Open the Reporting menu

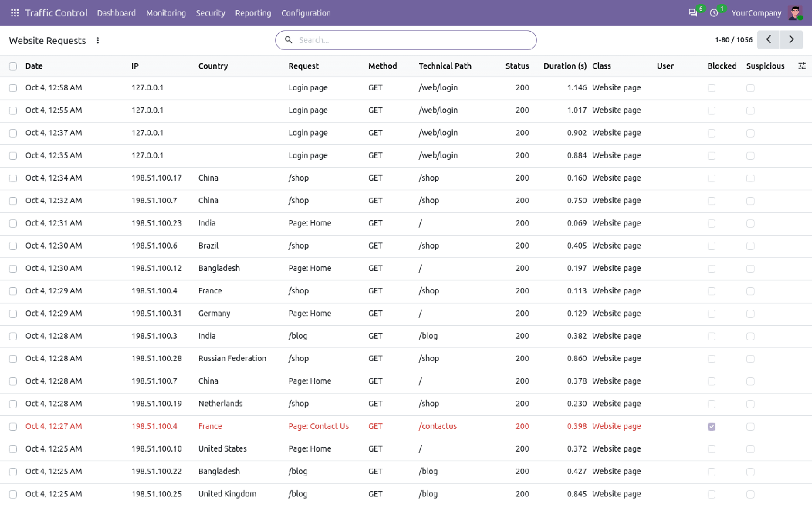253,13
